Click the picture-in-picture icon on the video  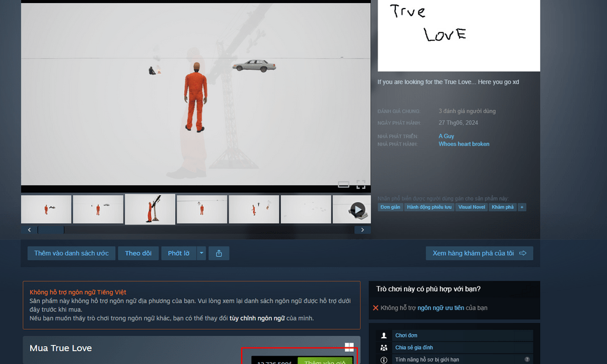click(x=344, y=185)
